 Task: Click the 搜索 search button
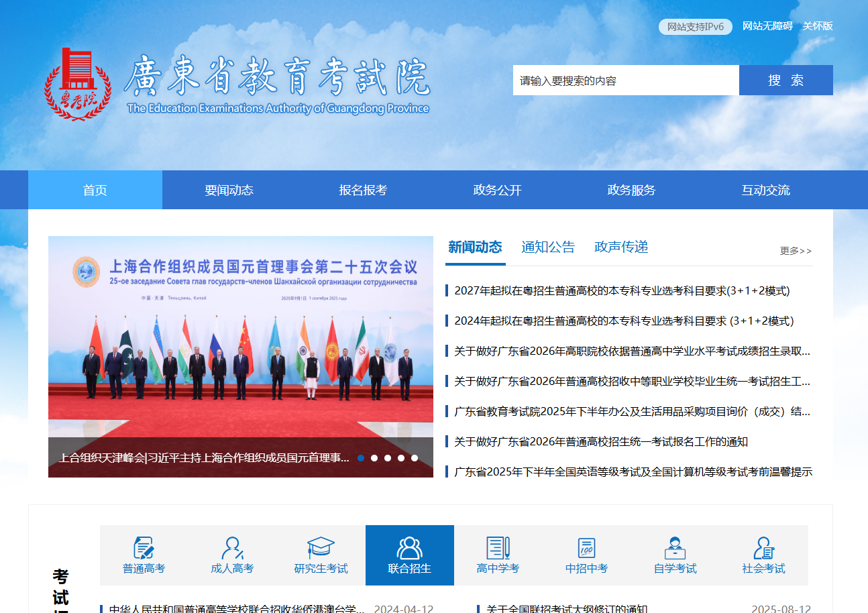point(785,80)
